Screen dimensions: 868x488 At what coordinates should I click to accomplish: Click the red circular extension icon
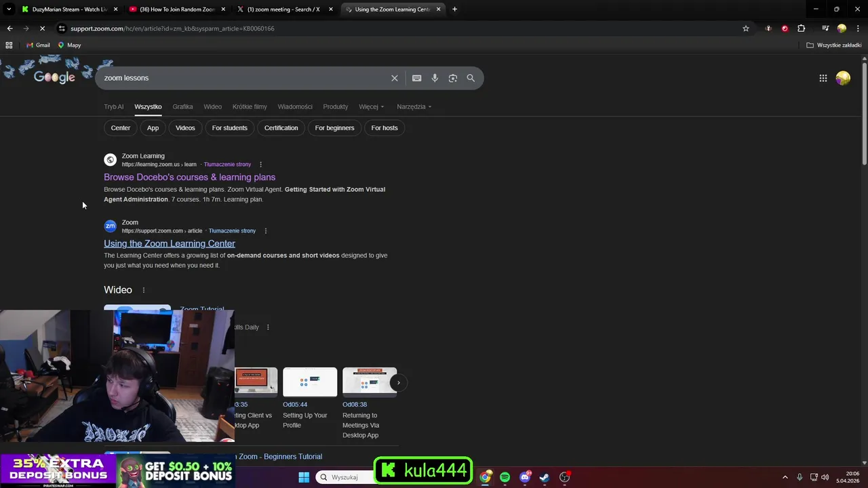click(785, 28)
